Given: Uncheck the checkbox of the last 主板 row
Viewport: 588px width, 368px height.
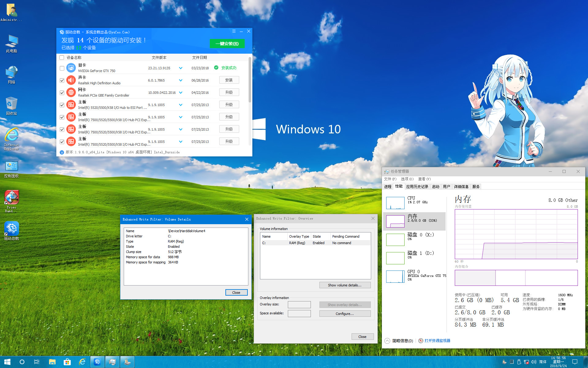Looking at the screenshot, I should click(x=62, y=142).
